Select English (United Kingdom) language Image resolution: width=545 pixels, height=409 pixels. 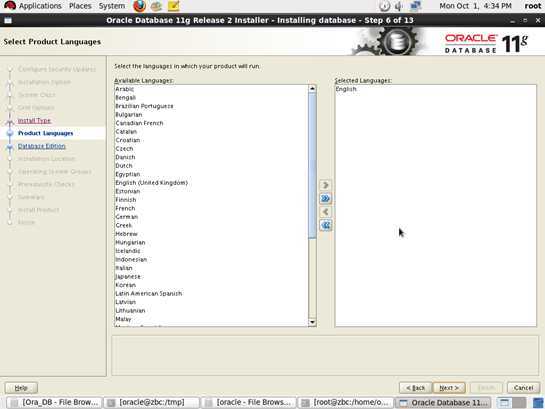point(152,183)
